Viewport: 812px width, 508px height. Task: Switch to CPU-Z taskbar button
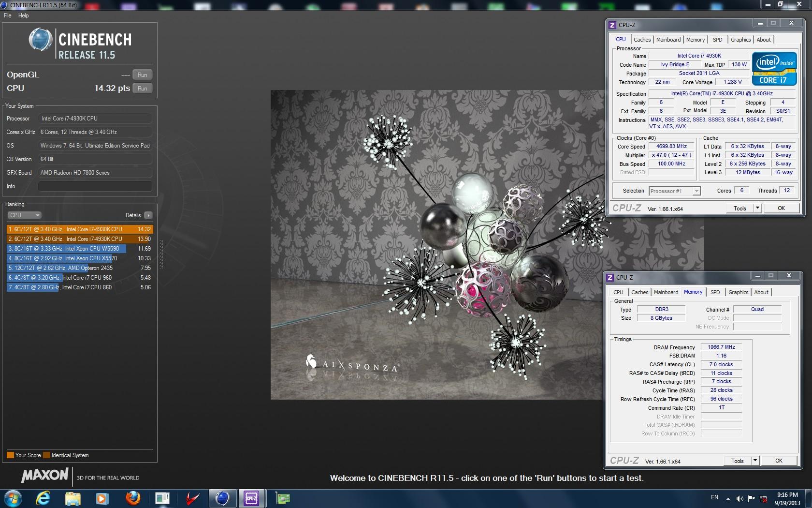click(x=252, y=498)
